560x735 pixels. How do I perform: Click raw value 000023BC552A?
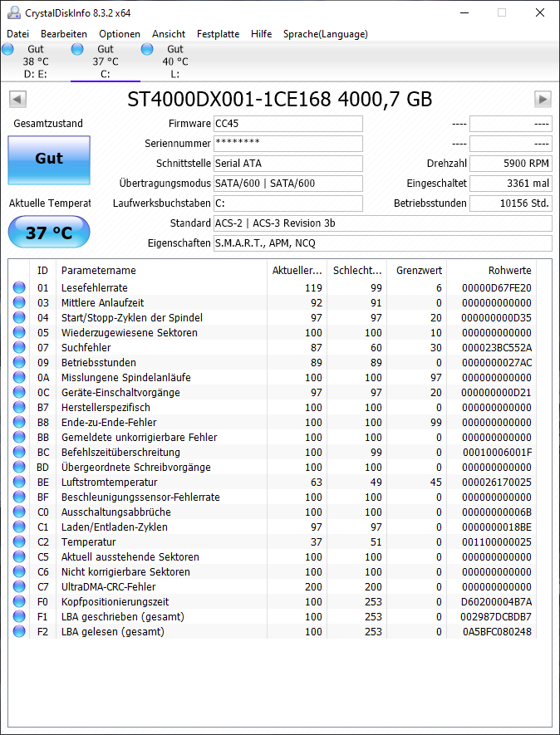click(497, 348)
